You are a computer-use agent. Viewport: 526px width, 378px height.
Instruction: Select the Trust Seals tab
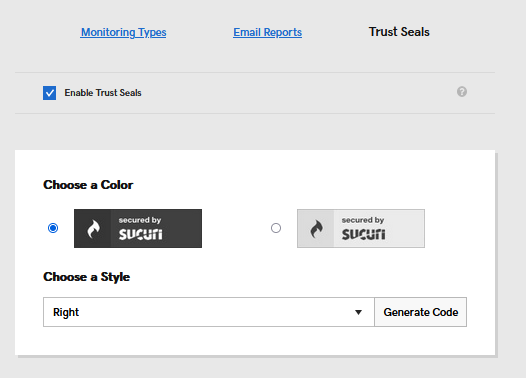pos(399,32)
